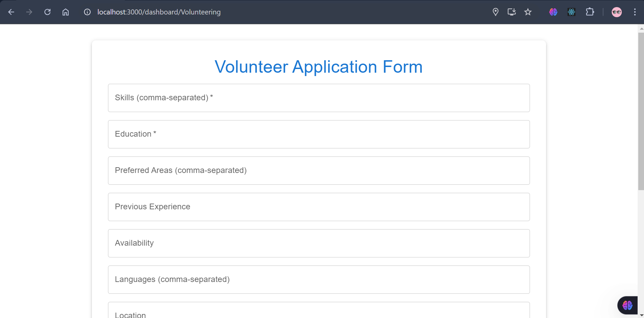
Task: Click the location permission icon
Action: point(495,12)
